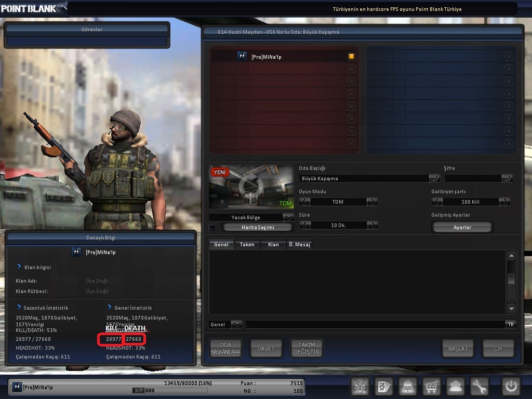
Task: Decrease Süre with the left arrow
Action: click(305, 225)
